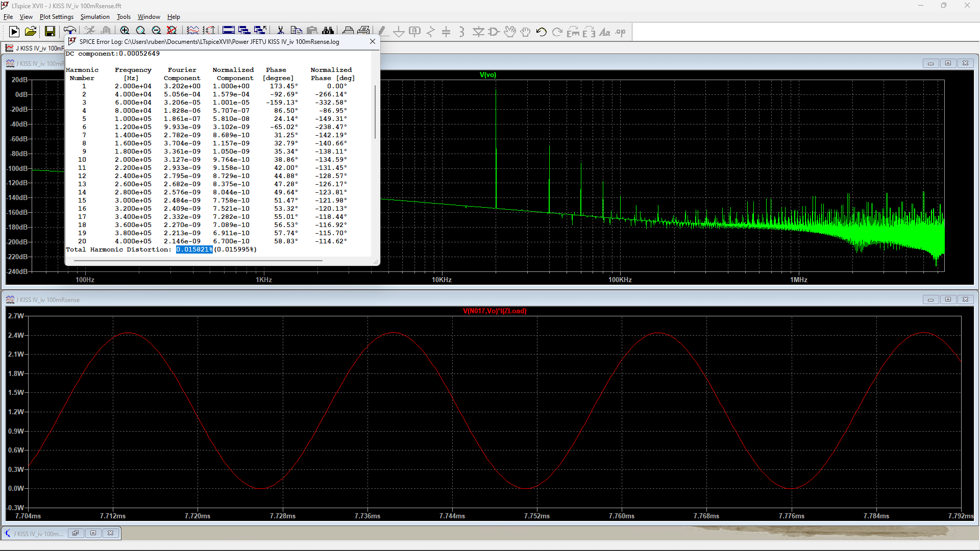This screenshot has height=551, width=980.
Task: Click the Undo arrow icon
Action: 542,32
